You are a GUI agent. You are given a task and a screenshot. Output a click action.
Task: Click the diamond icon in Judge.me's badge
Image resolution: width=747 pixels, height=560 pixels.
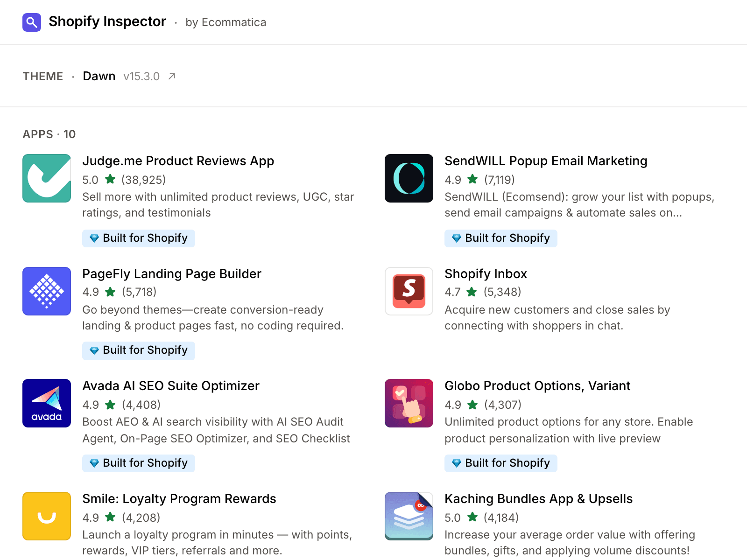[94, 238]
